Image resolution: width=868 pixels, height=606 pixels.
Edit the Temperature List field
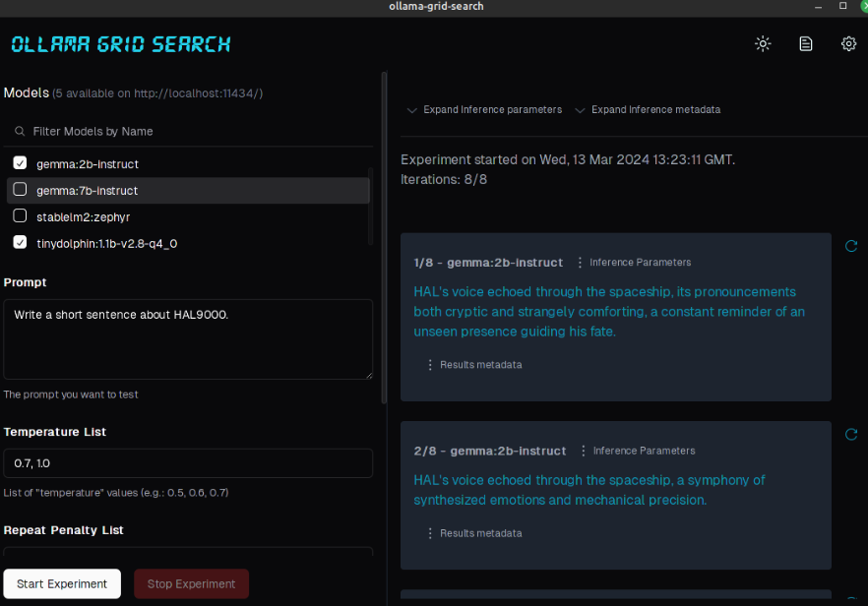click(x=188, y=463)
